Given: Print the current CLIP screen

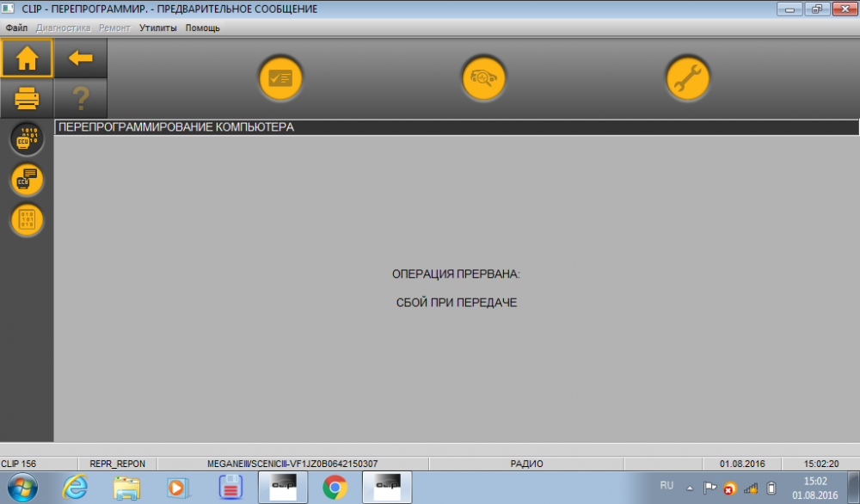Looking at the screenshot, I should click(x=27, y=98).
